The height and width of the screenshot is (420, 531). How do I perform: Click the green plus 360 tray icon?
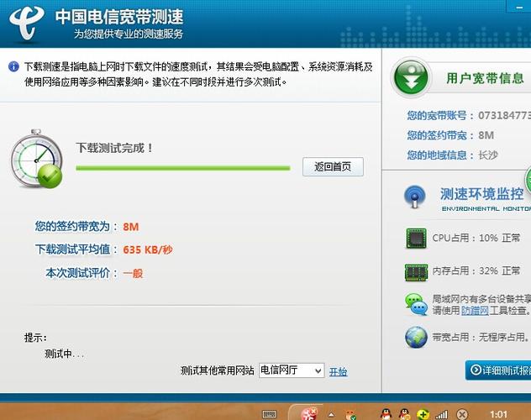423,414
